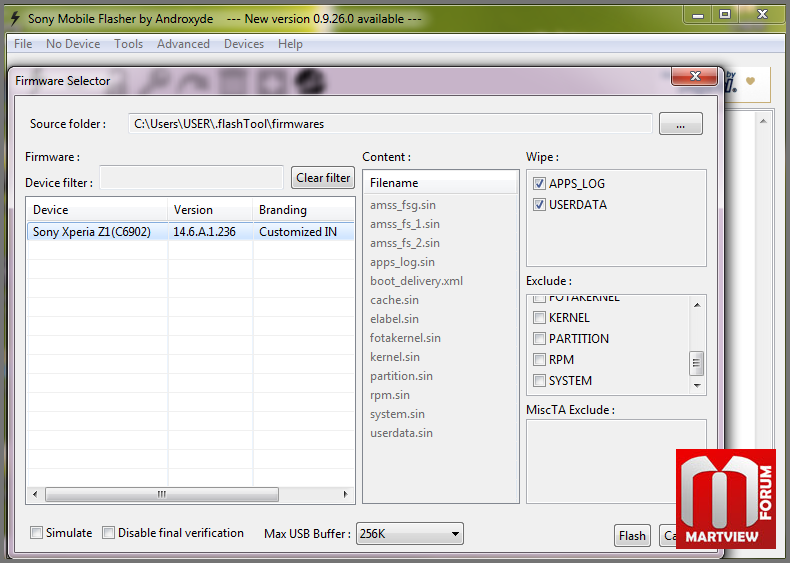
Task: Check KERNEL in the Exclude list
Action: pyautogui.click(x=539, y=318)
